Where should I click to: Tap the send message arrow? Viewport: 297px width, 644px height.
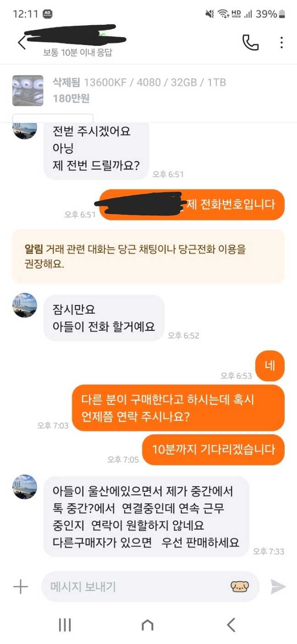[x=278, y=587]
